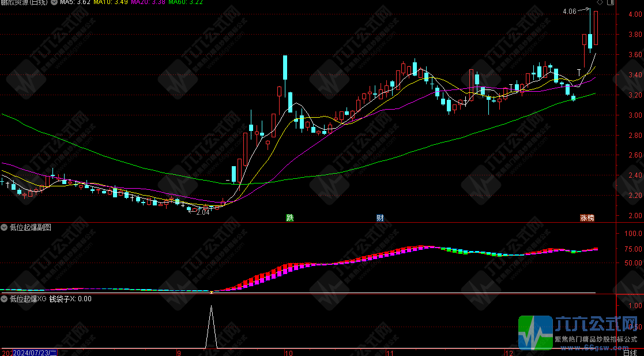Screen dimensions: 644x356
Task: Click the 4.06 high price annotation
Action: tap(569, 11)
